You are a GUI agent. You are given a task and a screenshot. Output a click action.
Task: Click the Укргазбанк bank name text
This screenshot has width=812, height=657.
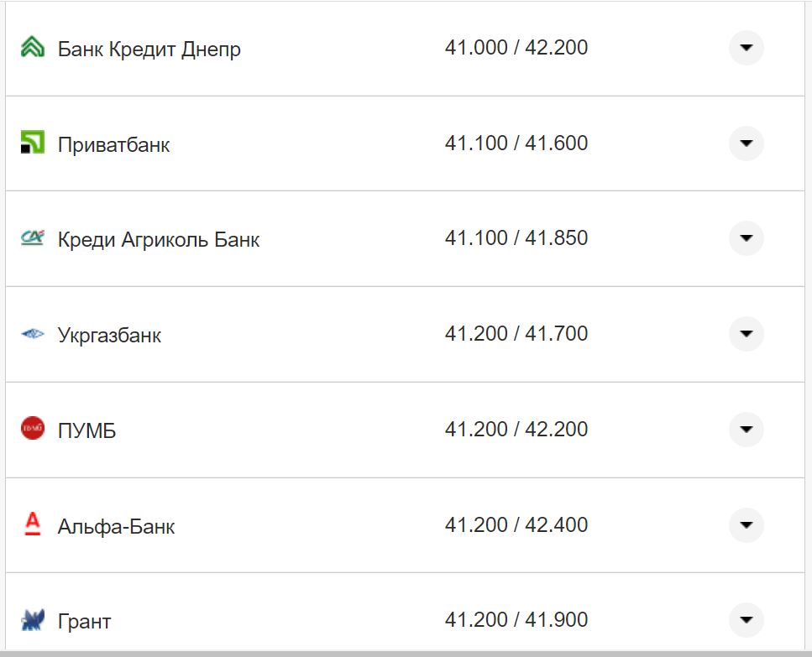[x=109, y=336]
